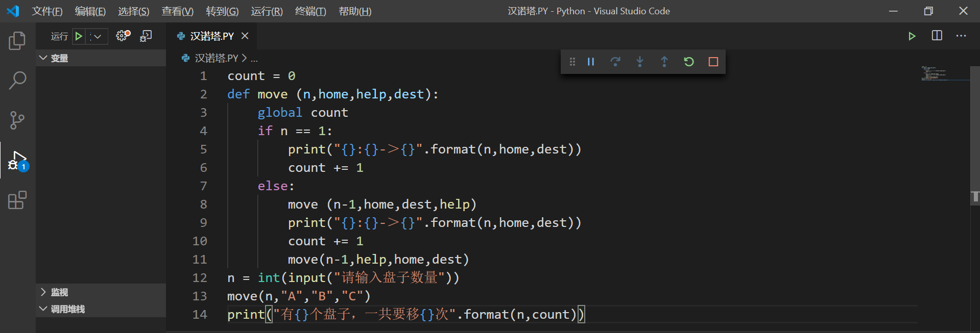Click the debug Step Into arrow
Viewport: 980px width, 333px height.
tap(640, 62)
